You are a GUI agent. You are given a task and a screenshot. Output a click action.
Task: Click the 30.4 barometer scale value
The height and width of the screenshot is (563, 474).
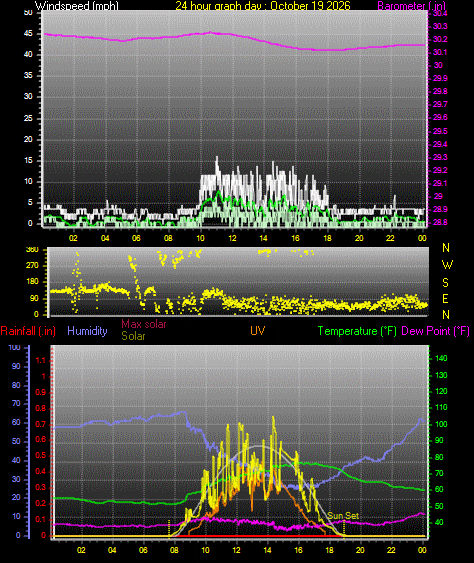[440, 13]
